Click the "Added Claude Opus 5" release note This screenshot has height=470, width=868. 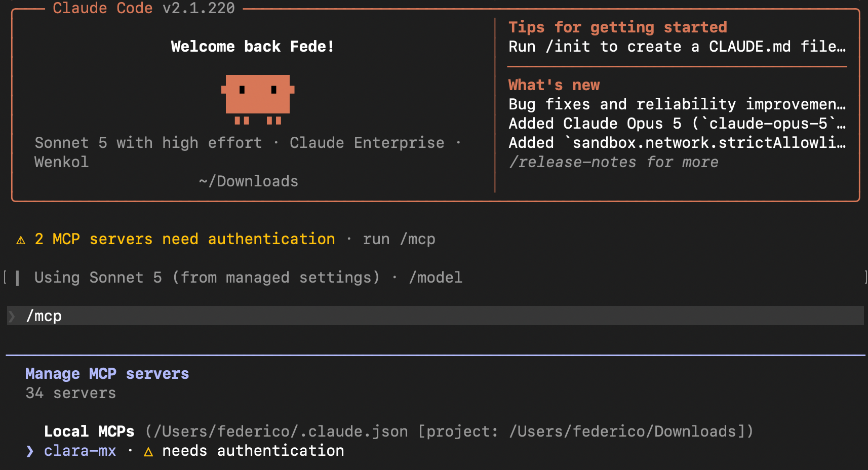(677, 124)
